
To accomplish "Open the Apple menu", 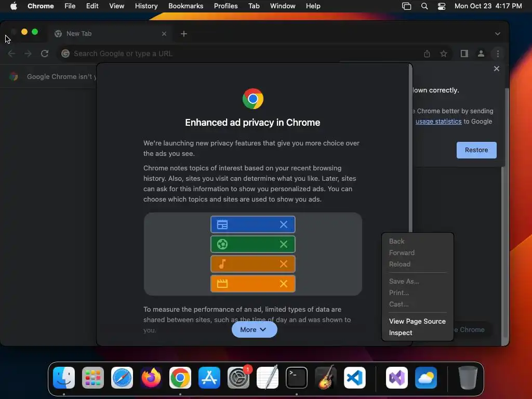I will click(x=14, y=6).
